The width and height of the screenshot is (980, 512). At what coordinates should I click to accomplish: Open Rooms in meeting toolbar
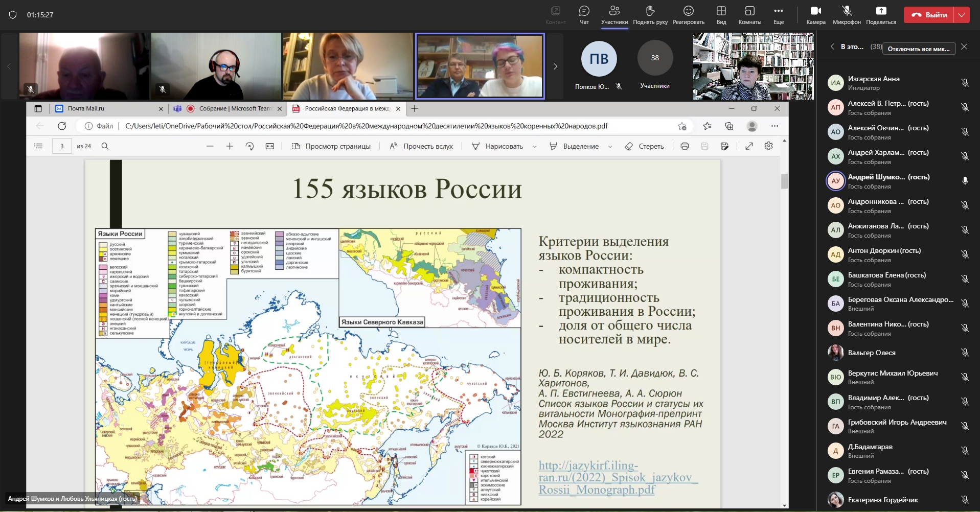[x=749, y=11]
